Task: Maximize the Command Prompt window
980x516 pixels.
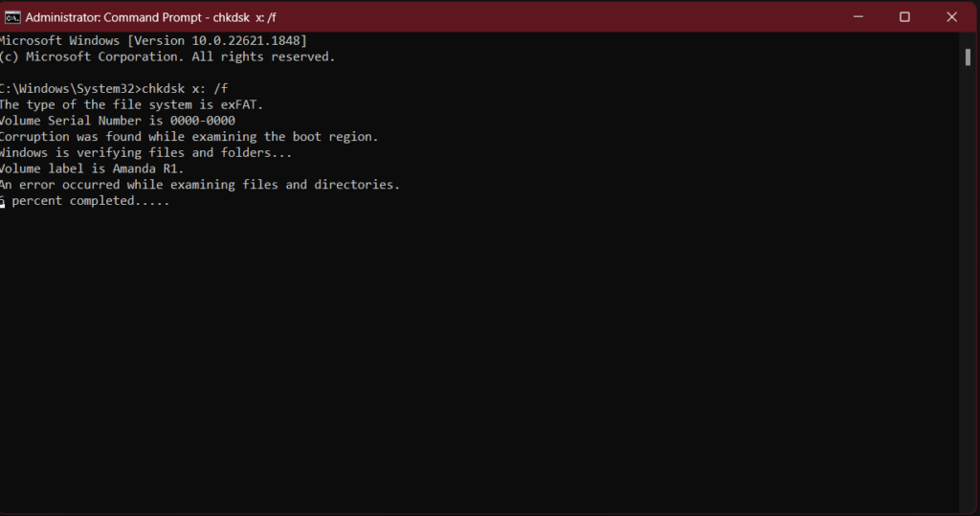Action: pos(904,17)
